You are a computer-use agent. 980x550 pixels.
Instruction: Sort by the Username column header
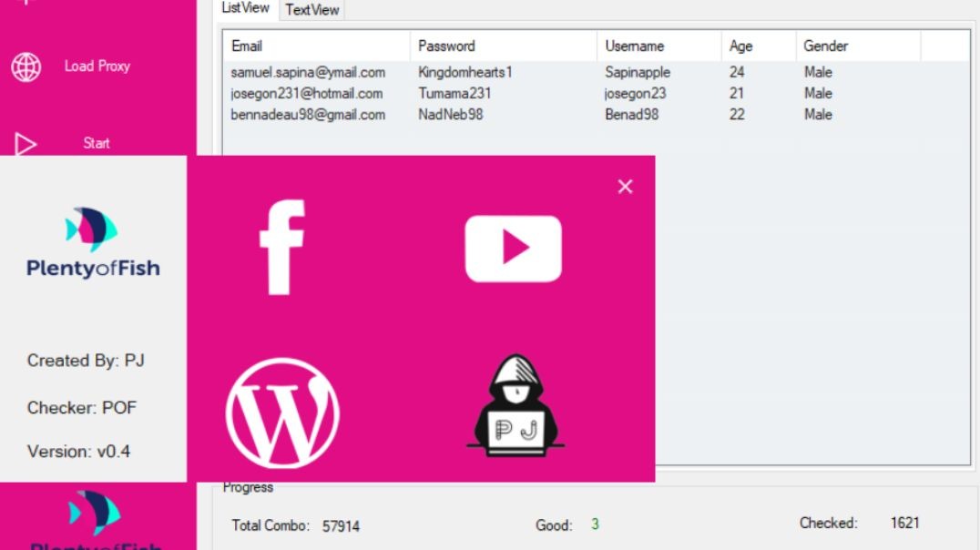point(658,46)
